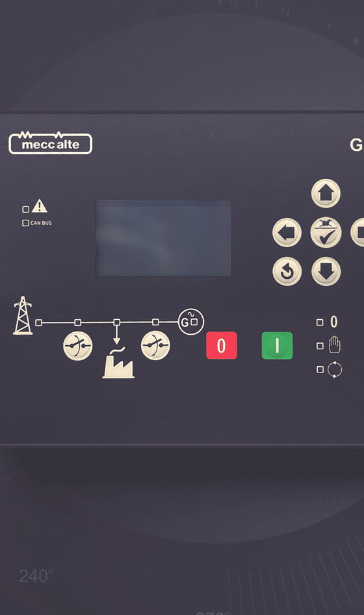The width and height of the screenshot is (364, 615).
Task: Toggle the mains breaker switch button
Action: [x=77, y=346]
